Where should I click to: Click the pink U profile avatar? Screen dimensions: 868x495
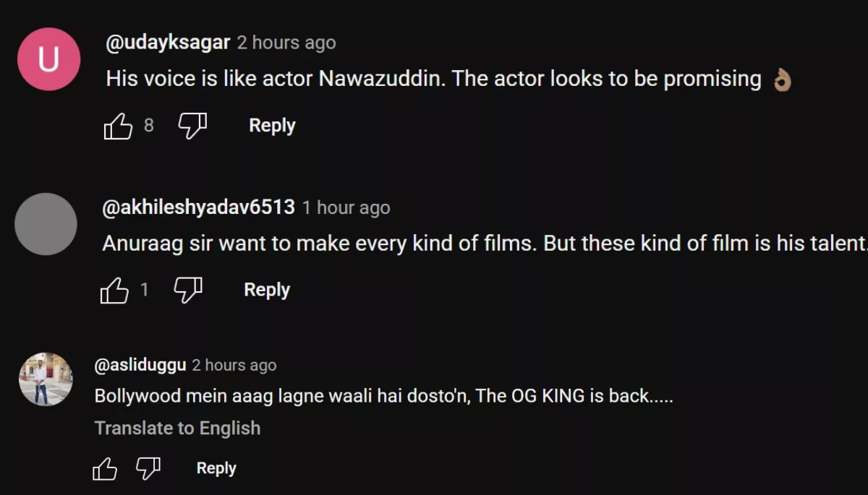coord(48,59)
